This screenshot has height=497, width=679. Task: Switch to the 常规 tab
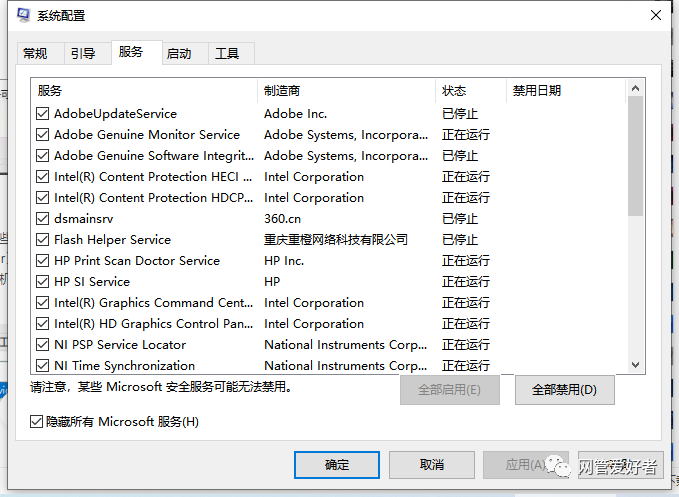[40, 54]
